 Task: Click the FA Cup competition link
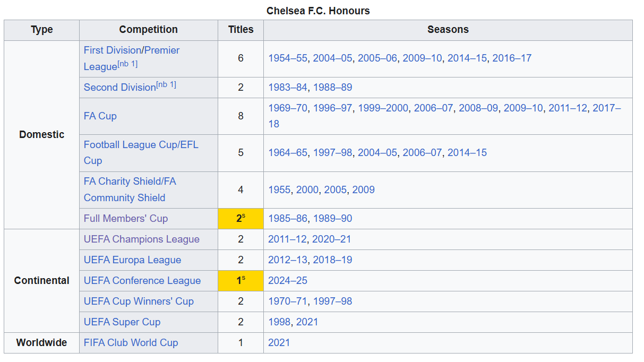point(100,116)
